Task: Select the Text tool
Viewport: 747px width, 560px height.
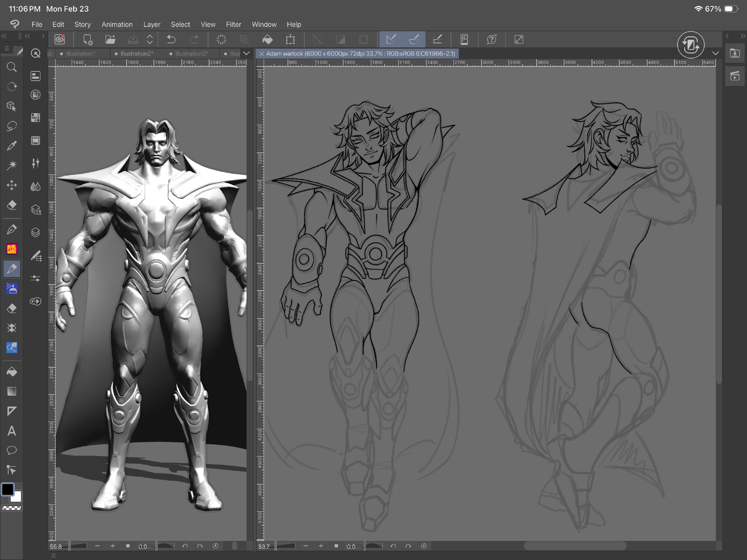Action: 12,431
